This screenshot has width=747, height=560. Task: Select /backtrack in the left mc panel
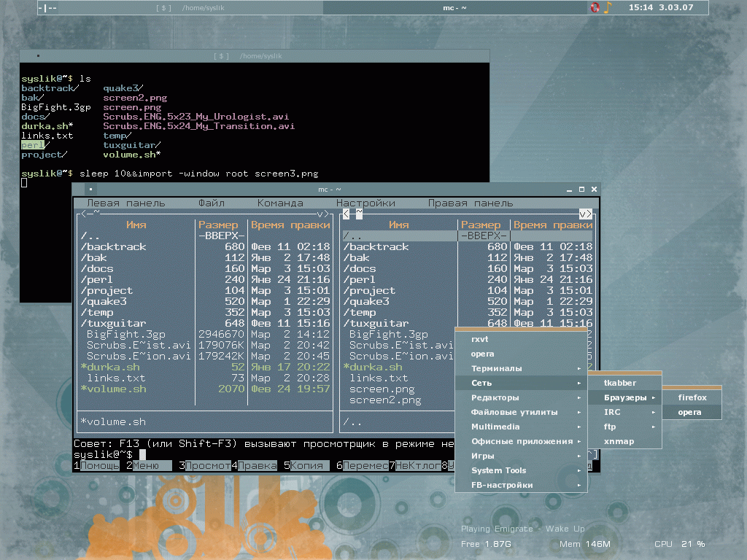205,246
